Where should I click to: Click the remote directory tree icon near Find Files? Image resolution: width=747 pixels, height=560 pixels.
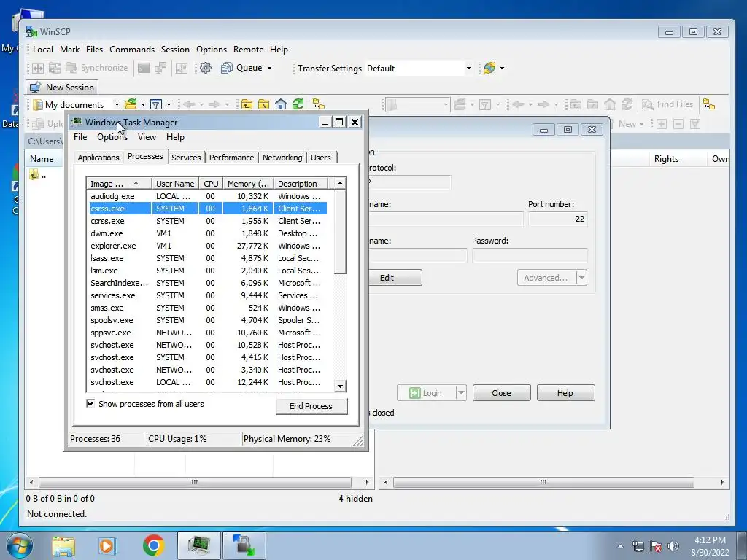(x=709, y=104)
